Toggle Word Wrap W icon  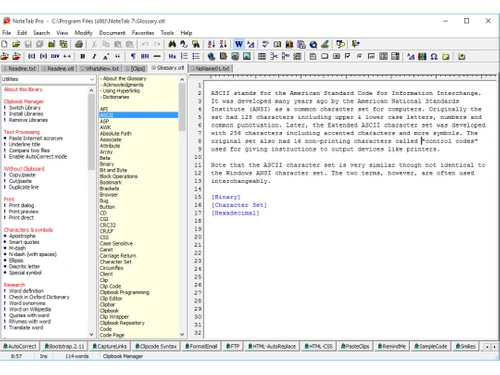tap(239, 44)
